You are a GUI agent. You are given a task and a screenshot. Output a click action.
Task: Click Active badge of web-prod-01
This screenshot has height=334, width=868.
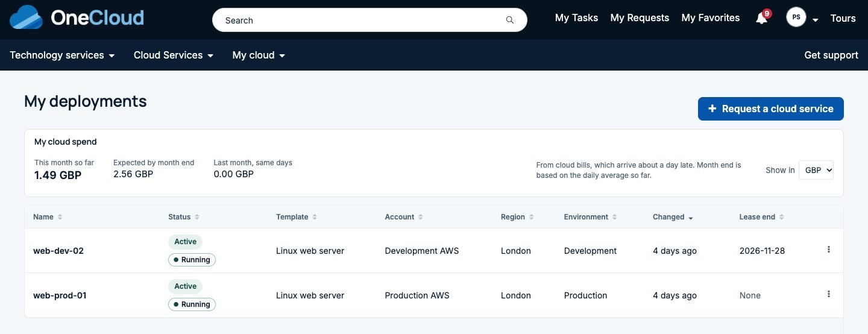(x=185, y=286)
